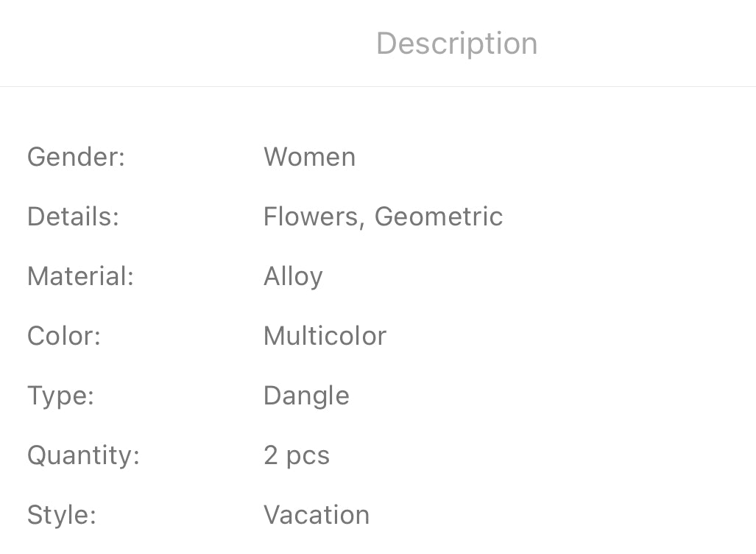This screenshot has height=554, width=756.
Task: Select the Vacation style value
Action: click(x=317, y=515)
